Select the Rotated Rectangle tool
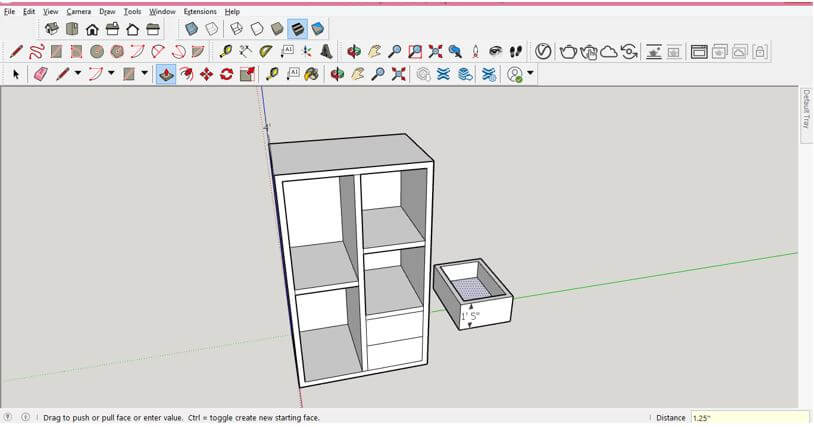The image size is (814, 427). click(76, 51)
